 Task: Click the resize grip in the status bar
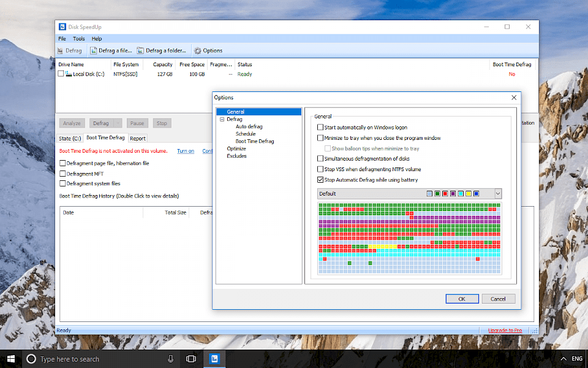point(535,331)
